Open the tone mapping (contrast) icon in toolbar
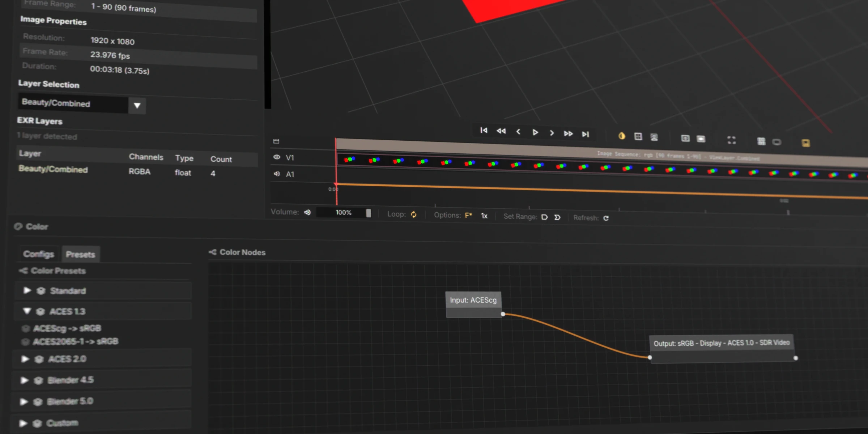 [x=621, y=136]
